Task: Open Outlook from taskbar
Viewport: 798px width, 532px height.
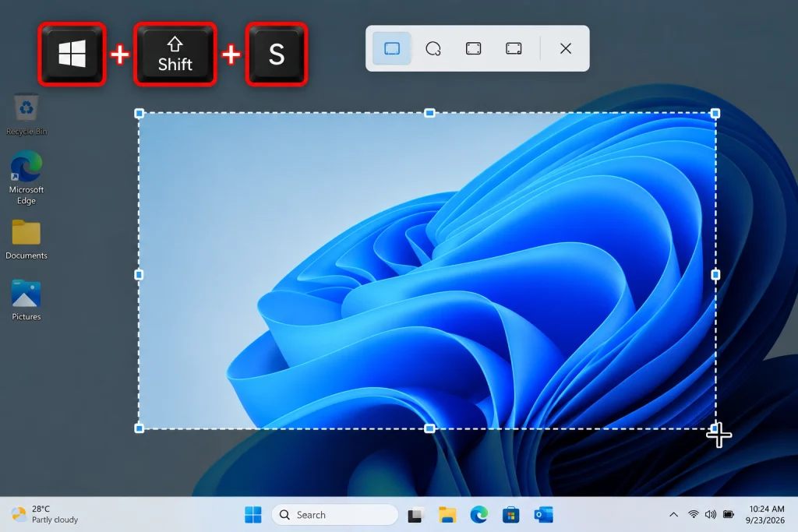Action: [x=543, y=515]
